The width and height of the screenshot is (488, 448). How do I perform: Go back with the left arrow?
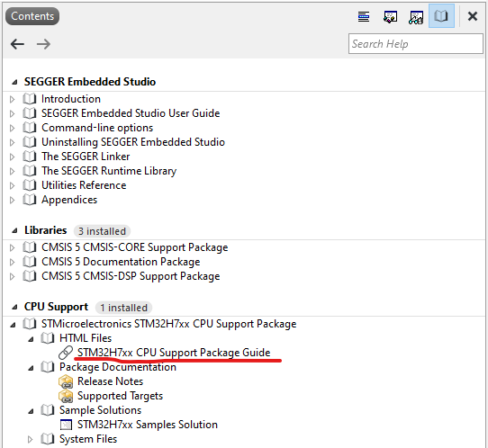pyautogui.click(x=17, y=44)
